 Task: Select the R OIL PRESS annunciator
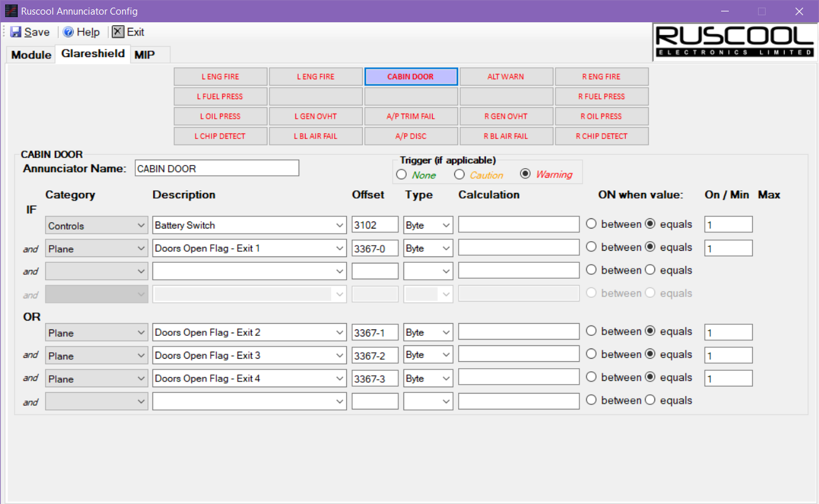(x=602, y=116)
